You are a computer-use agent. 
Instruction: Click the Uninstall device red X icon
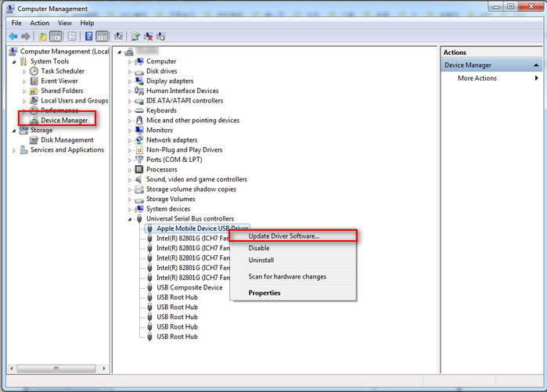148,36
